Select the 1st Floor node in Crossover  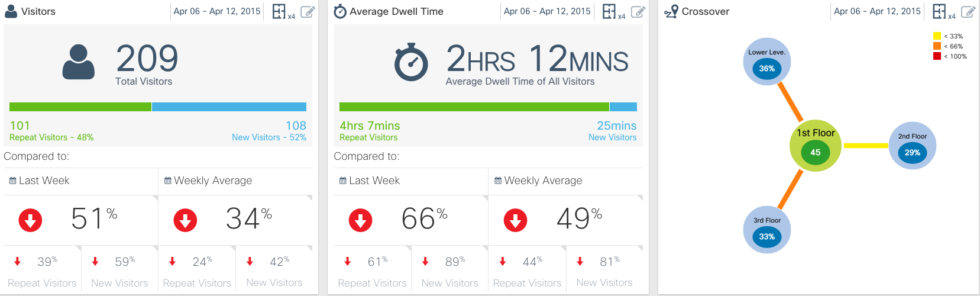pos(816,146)
